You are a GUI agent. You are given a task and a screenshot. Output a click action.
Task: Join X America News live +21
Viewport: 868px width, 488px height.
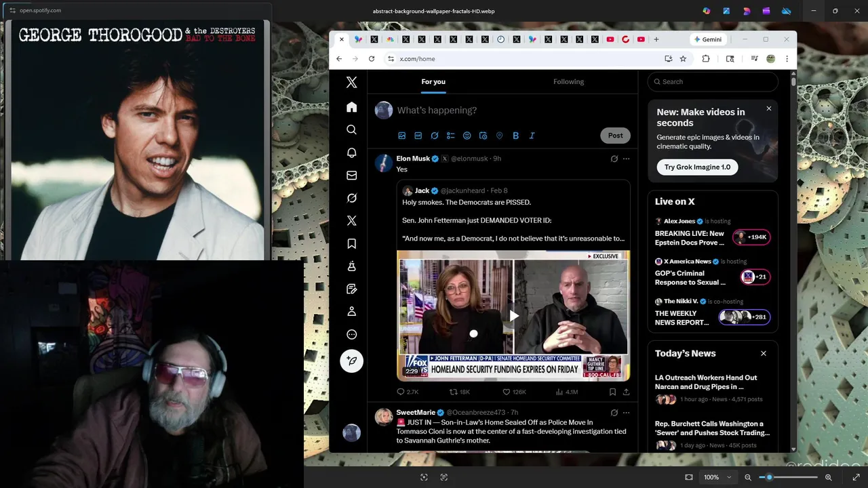755,277
